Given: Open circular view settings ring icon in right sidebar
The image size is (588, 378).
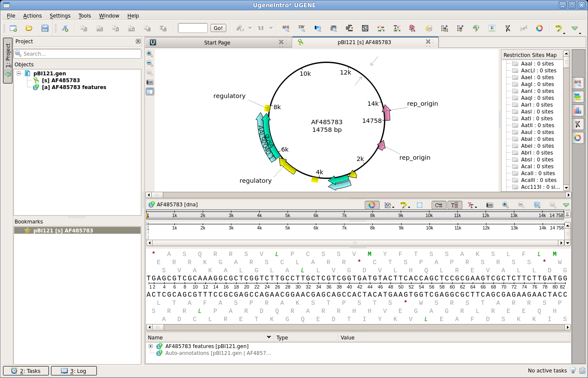Looking at the screenshot, I should click(x=578, y=138).
